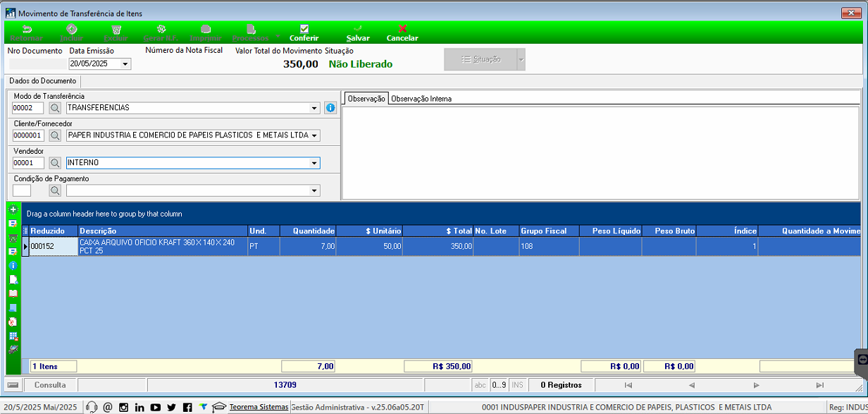The height and width of the screenshot is (414, 868).
Task: Click the headset support icon in status bar
Action: coord(92,407)
